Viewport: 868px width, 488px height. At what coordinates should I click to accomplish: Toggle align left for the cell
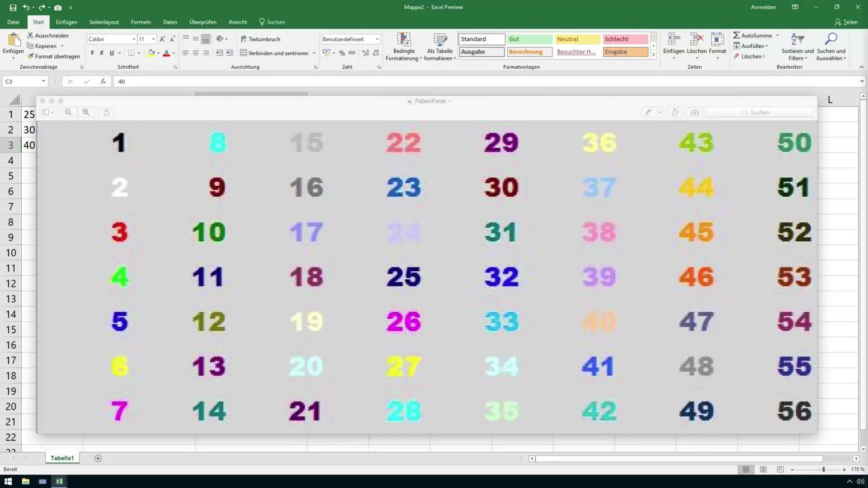pyautogui.click(x=185, y=53)
